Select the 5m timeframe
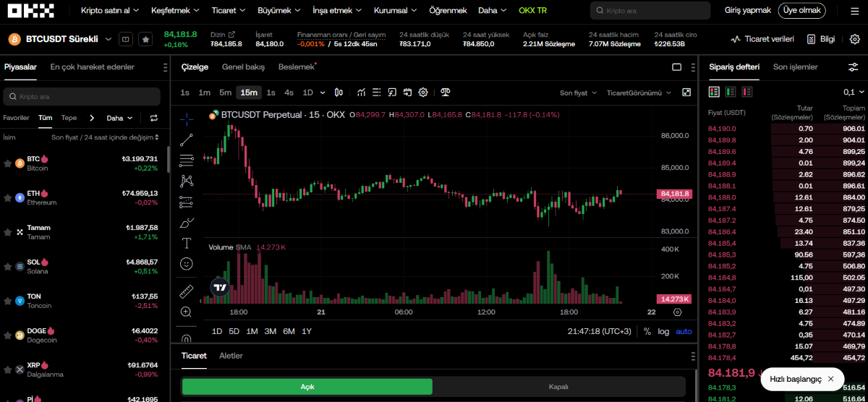The height and width of the screenshot is (402, 868). coord(225,93)
